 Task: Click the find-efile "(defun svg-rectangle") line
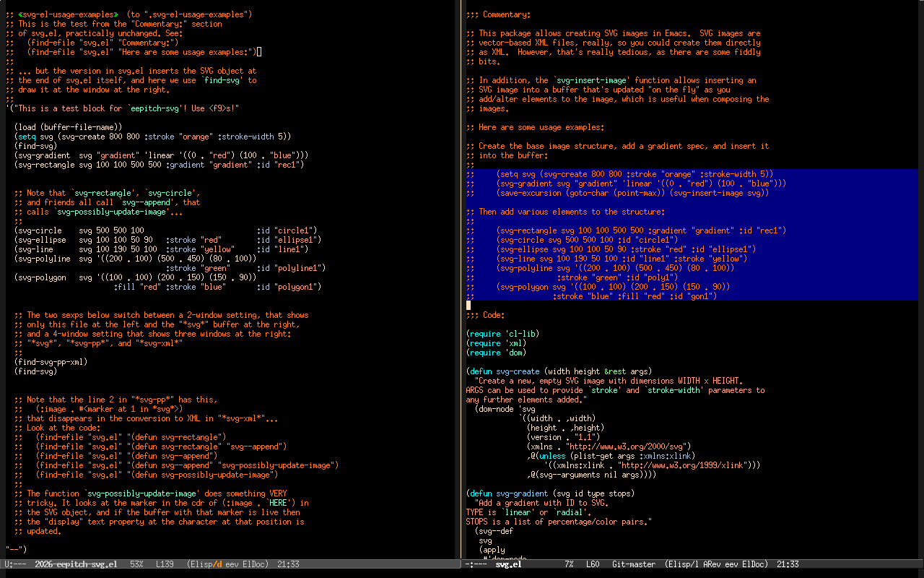tap(120, 437)
